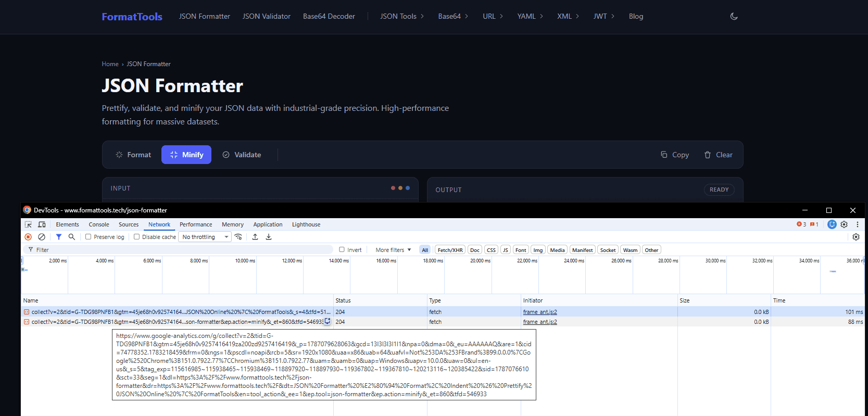The image size is (868, 416).
Task: Toggle Font type filter
Action: pos(521,250)
